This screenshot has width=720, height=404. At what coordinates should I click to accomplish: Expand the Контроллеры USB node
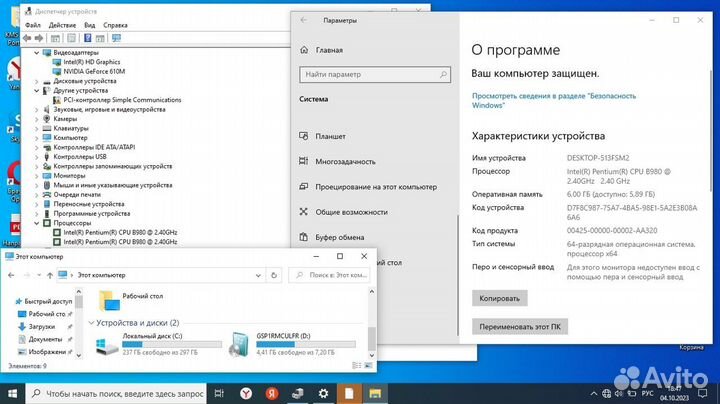point(37,157)
